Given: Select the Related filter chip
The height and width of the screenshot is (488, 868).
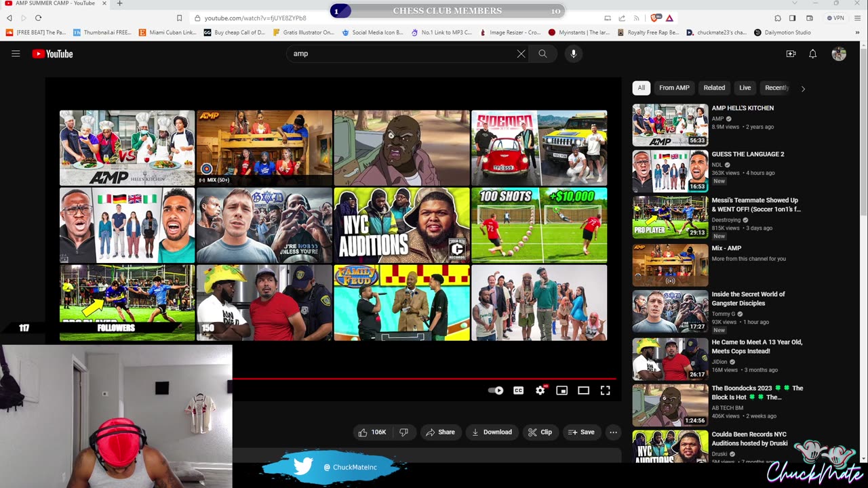Looking at the screenshot, I should (714, 87).
